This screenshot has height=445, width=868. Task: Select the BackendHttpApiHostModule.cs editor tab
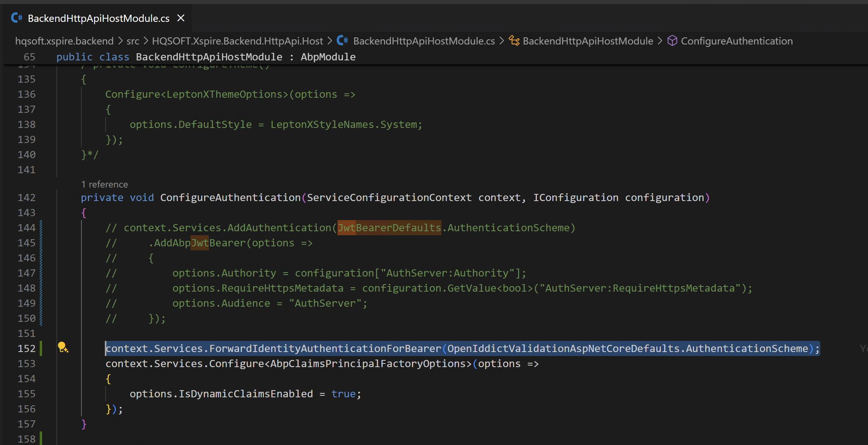(98, 18)
